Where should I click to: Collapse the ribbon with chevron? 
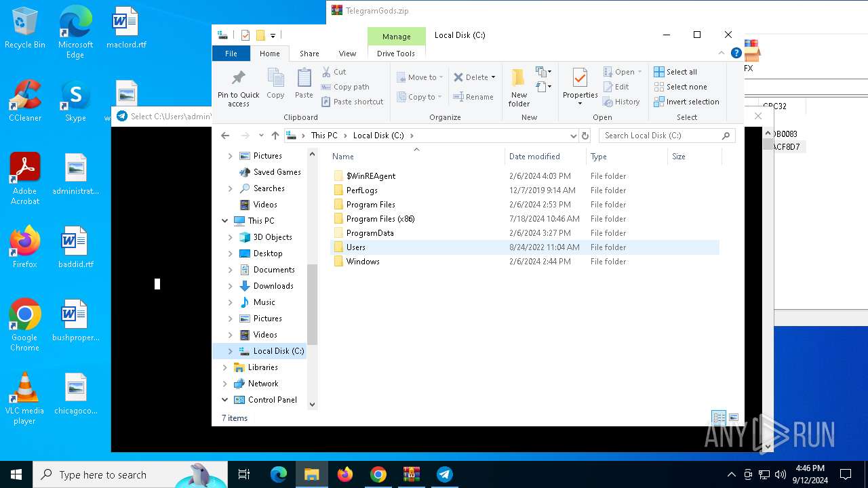[x=722, y=53]
